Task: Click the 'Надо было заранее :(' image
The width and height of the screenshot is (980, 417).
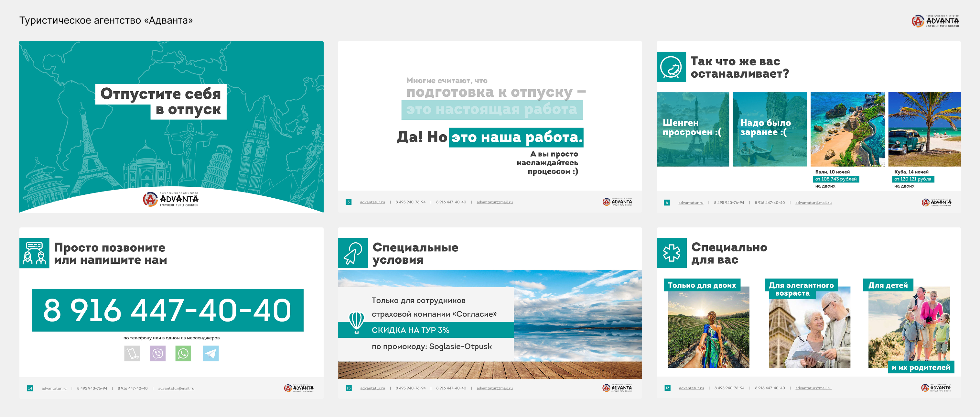Action: click(770, 129)
